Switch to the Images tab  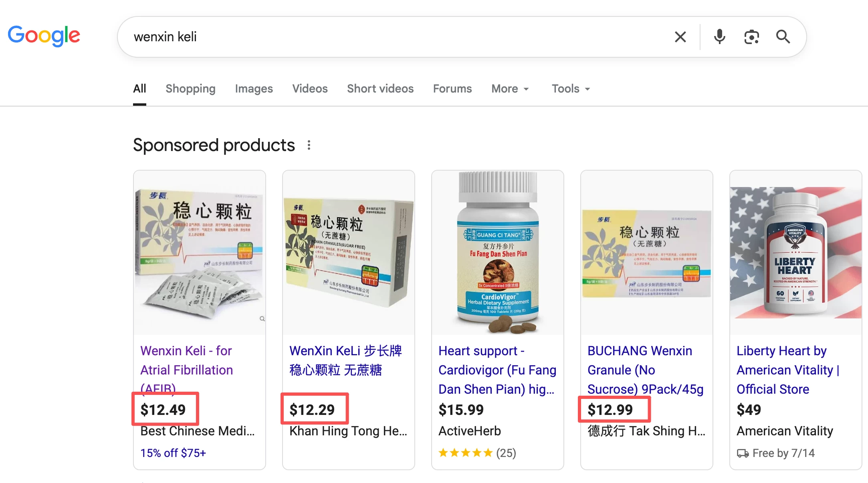click(x=254, y=89)
